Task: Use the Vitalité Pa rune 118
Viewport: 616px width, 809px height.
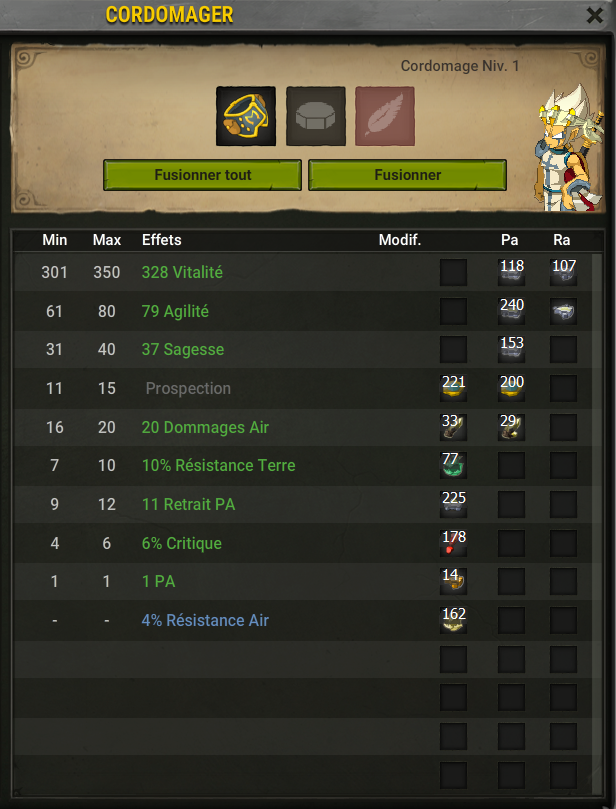Action: pos(511,272)
